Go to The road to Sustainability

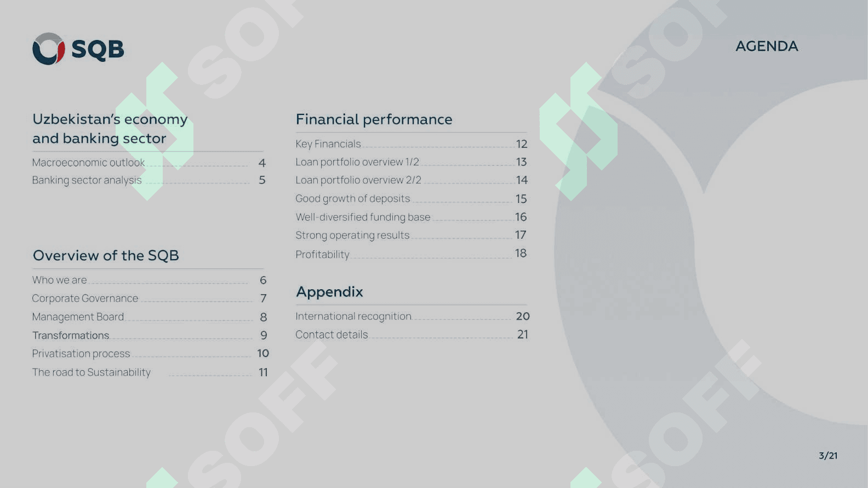pyautogui.click(x=91, y=372)
